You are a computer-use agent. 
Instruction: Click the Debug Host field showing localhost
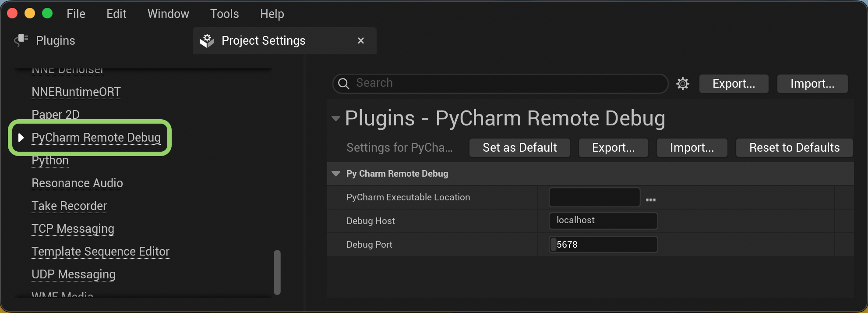coord(603,221)
